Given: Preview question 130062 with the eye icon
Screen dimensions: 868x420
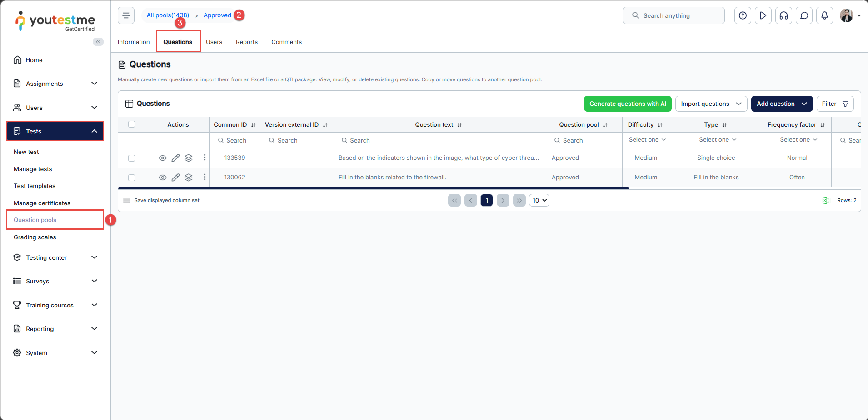Looking at the screenshot, I should pyautogui.click(x=162, y=178).
